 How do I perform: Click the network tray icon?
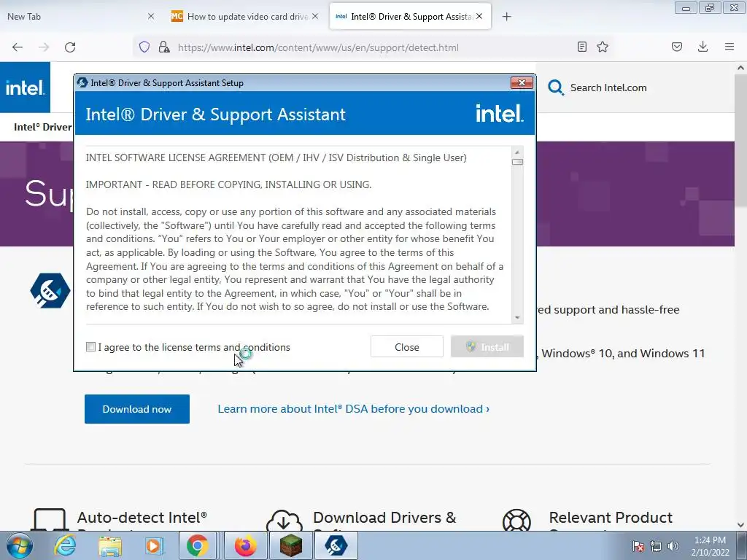[656, 546]
